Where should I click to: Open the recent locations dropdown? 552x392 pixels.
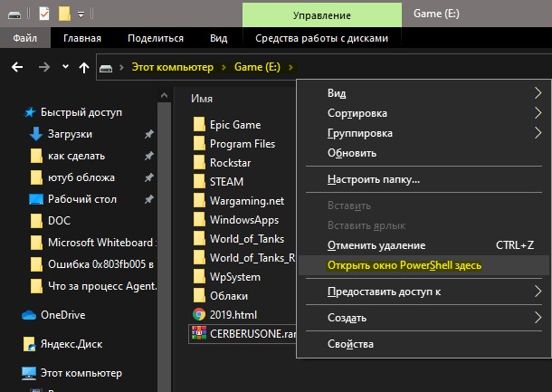click(x=65, y=66)
